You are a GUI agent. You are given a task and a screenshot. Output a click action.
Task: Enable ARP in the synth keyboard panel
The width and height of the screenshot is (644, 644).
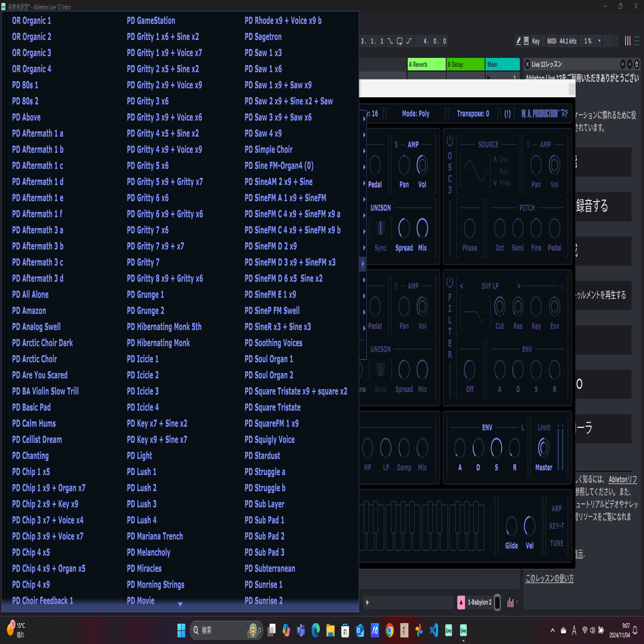(x=556, y=509)
